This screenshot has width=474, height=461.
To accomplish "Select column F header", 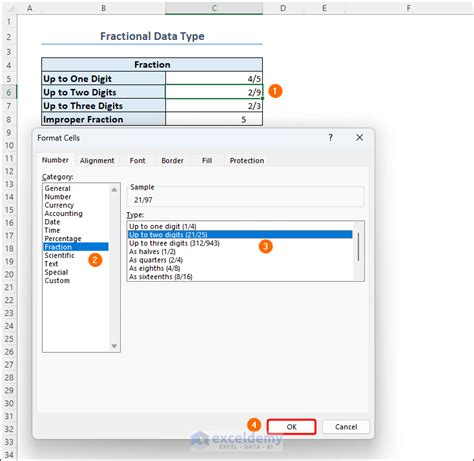I will click(409, 8).
